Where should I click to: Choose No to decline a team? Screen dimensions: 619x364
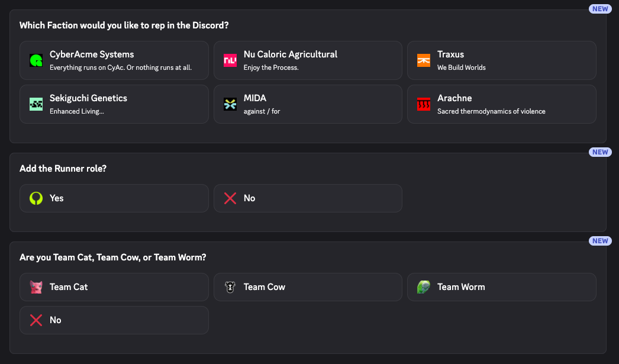tap(114, 320)
